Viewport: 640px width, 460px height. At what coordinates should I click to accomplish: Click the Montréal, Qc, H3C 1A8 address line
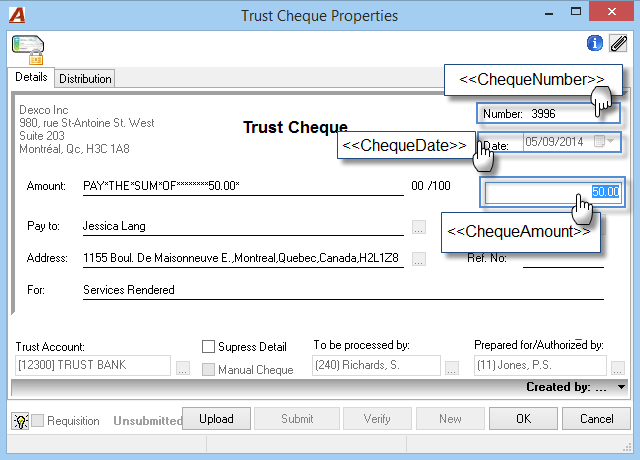coord(74,149)
